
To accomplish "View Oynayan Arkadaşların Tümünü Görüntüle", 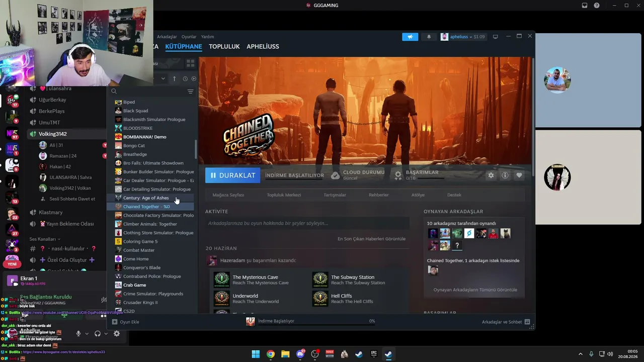I will point(475,290).
